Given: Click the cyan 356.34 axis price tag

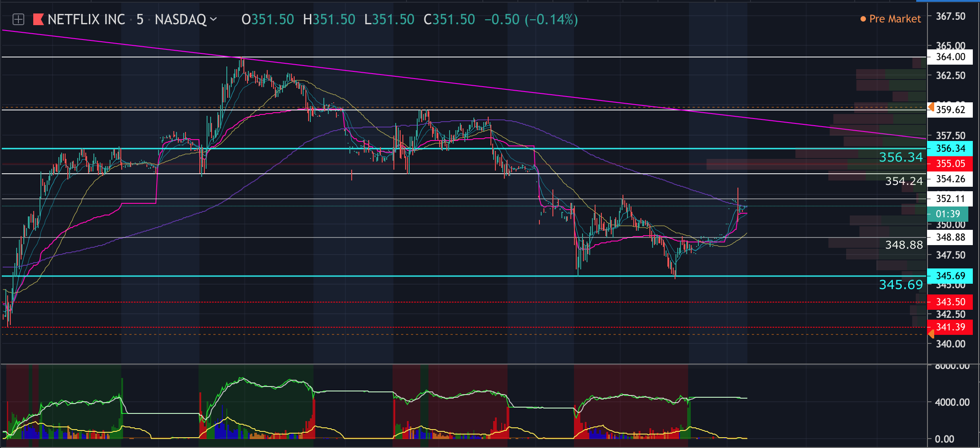Looking at the screenshot, I should point(950,148).
